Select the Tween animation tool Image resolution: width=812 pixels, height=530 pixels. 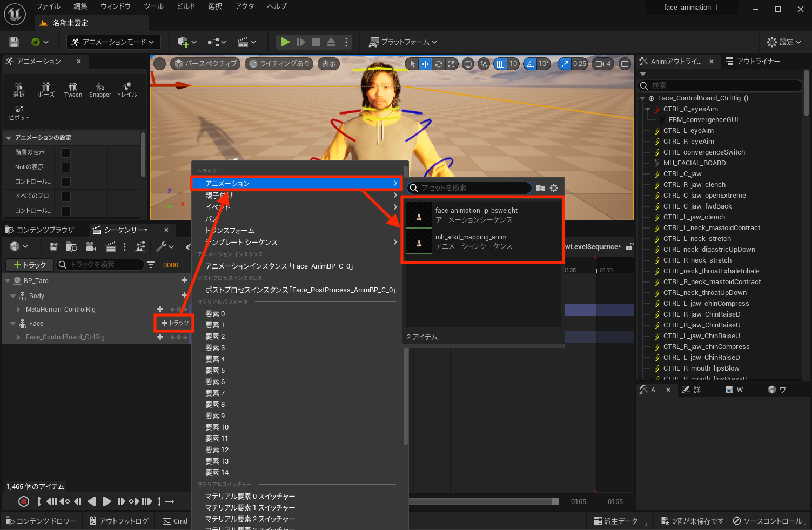pos(73,90)
